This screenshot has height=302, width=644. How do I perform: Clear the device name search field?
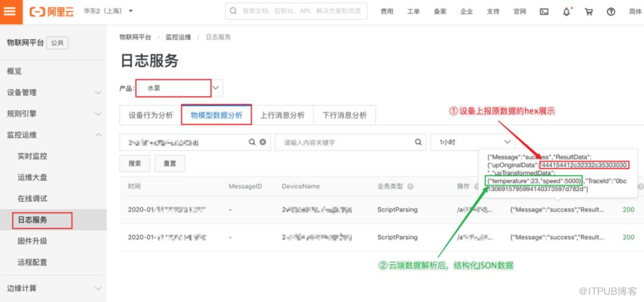pos(263,143)
